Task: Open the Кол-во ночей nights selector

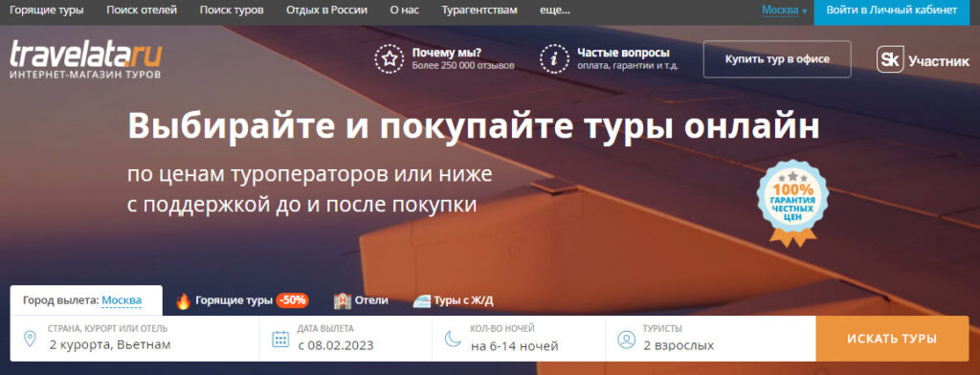Action: 519,339
